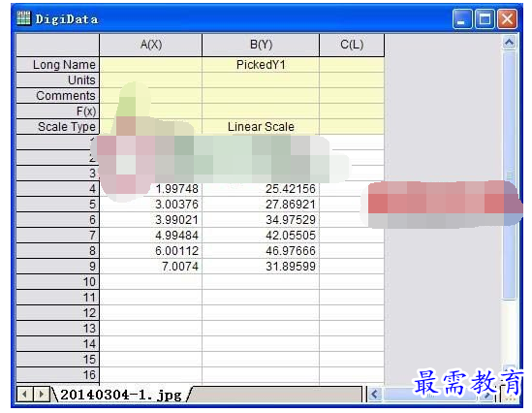This screenshot has height=413, width=532.
Task: Click the vertical scrollbar up arrow
Action: (x=509, y=43)
